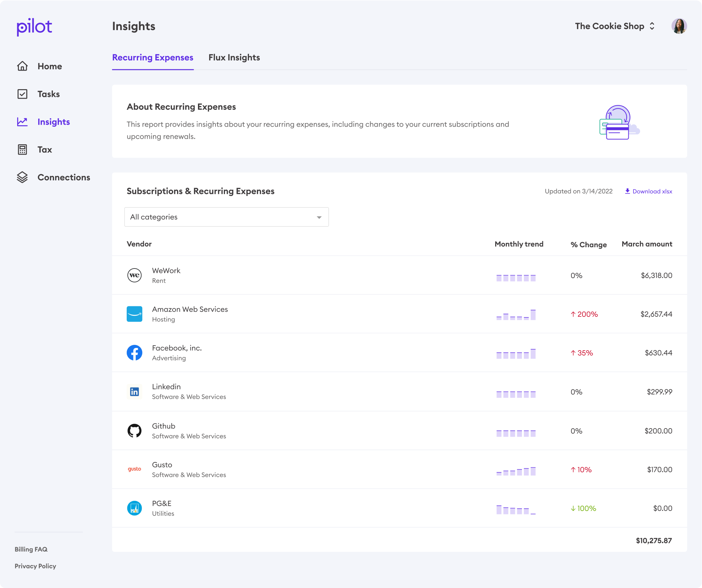The width and height of the screenshot is (702, 588).
Task: Click the PG&E monthly trend chart
Action: [516, 510]
